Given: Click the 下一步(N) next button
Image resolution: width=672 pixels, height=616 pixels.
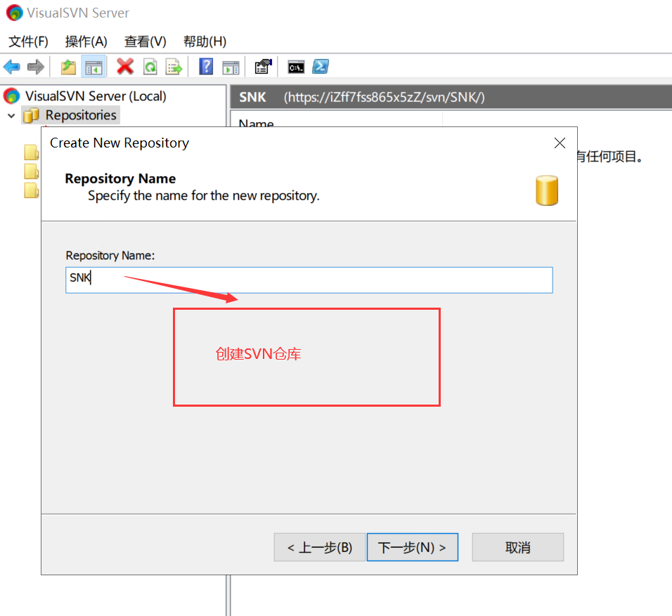Looking at the screenshot, I should coord(413,547).
